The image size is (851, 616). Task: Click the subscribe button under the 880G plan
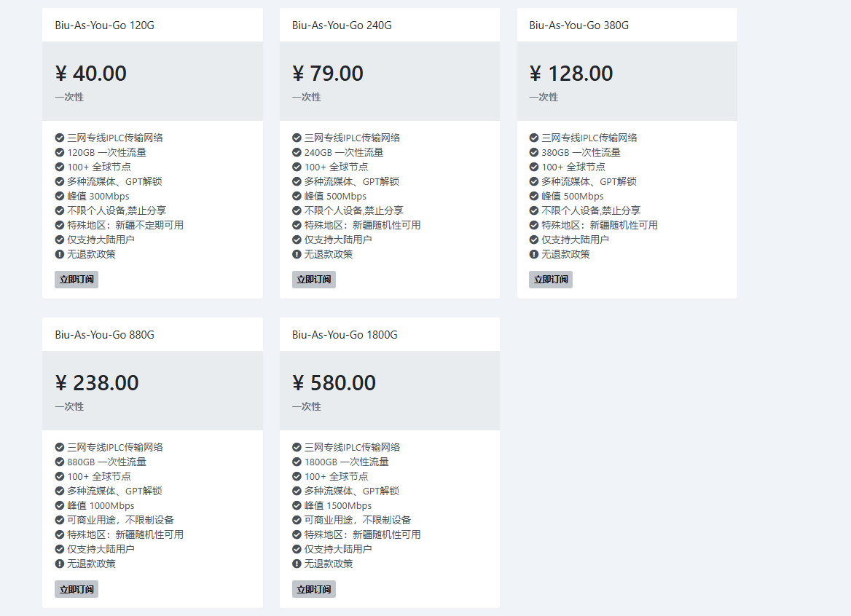[77, 589]
